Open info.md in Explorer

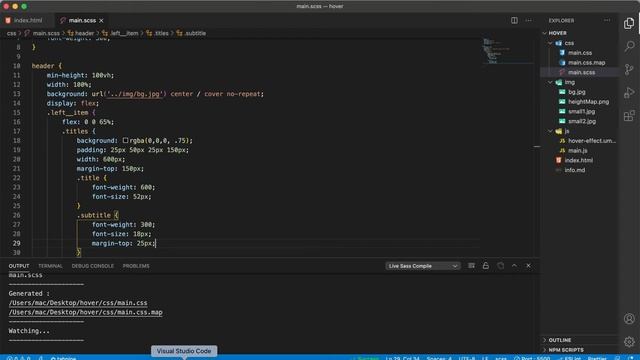pyautogui.click(x=575, y=170)
